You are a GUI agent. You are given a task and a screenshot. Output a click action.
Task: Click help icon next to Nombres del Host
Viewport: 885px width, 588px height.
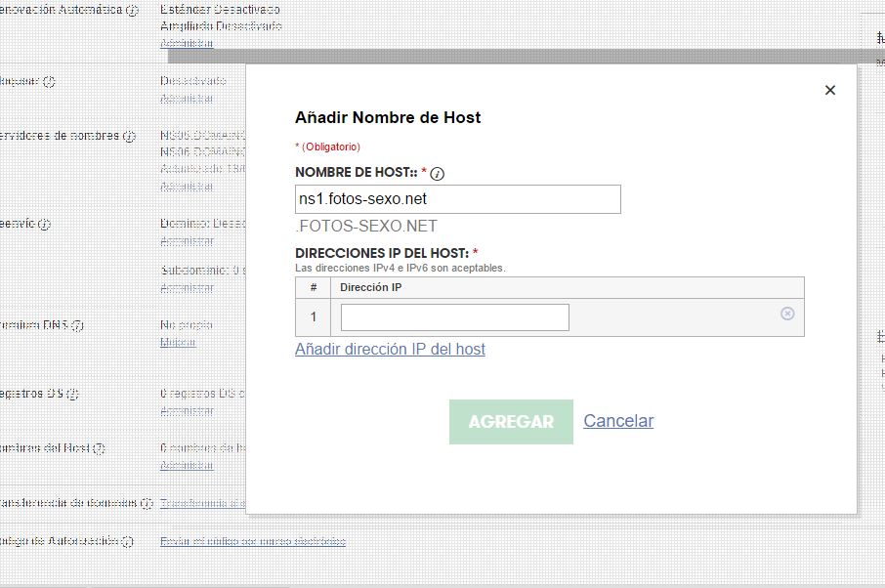99,448
